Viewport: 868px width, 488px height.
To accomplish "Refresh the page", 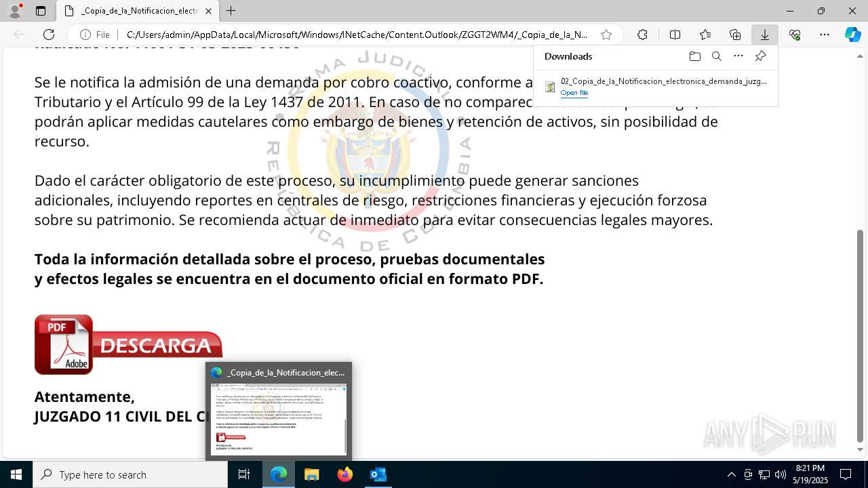I will tap(49, 35).
